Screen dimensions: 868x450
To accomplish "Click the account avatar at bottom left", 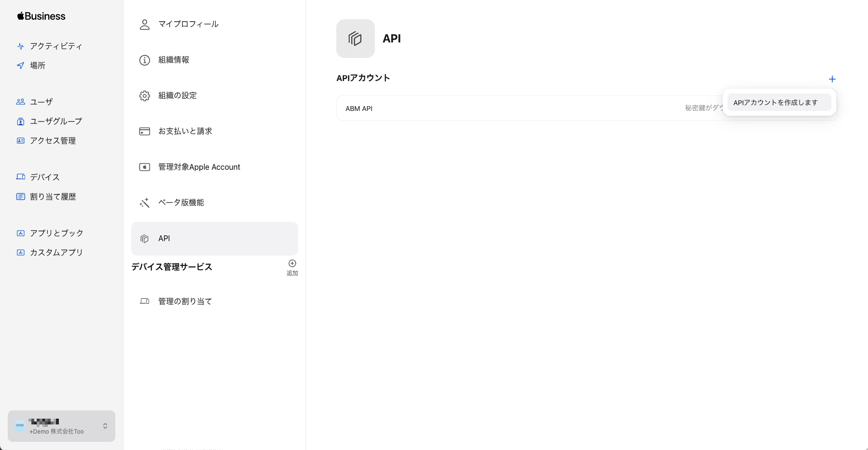I will click(x=20, y=426).
